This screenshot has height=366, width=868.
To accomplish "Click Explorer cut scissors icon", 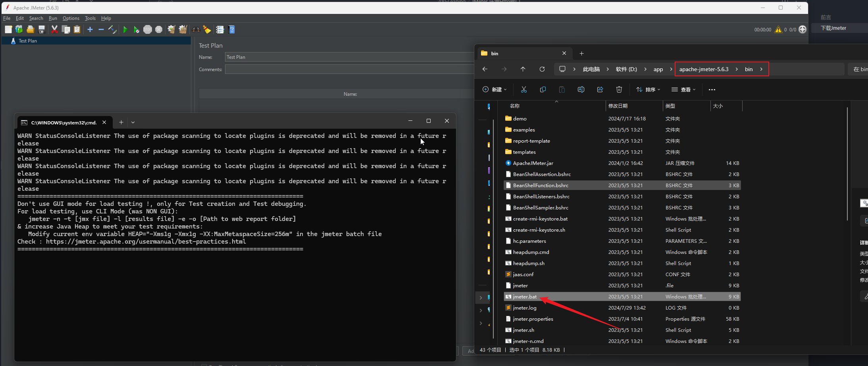I will click(524, 89).
